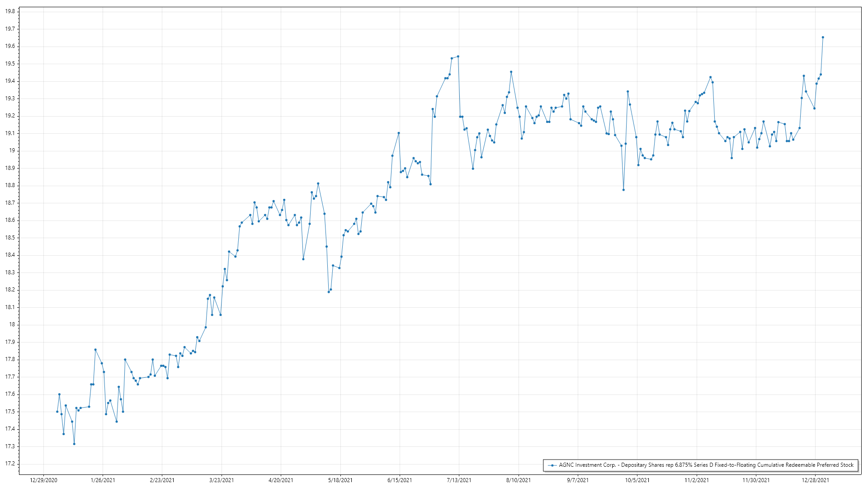The width and height of the screenshot is (868, 488).
Task: Click the lowest data point near 17.3
Action: pyautogui.click(x=74, y=444)
